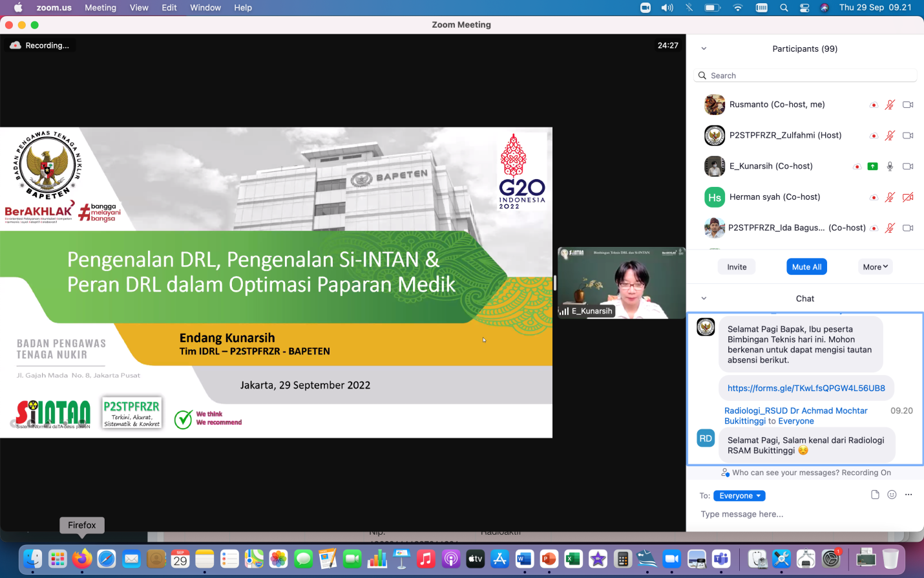The image size is (924, 578).
Task: Click the three-dots more options in chat
Action: point(908,495)
